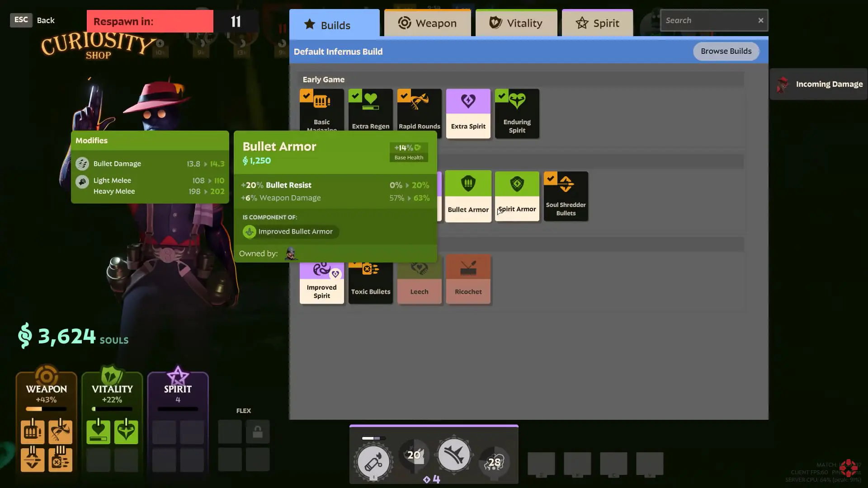Select the Enduring Spirit item
The height and width of the screenshot is (488, 868).
517,113
